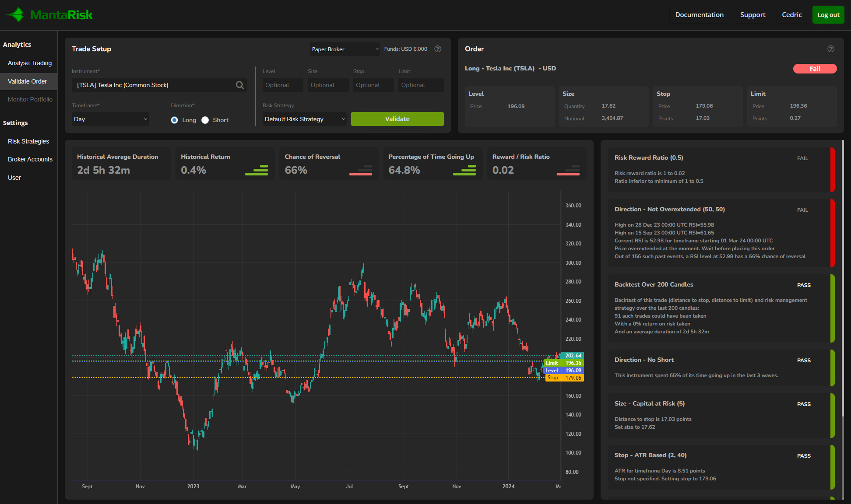Open the Default Risk Strategy dropdown
Viewport: 851px width, 504px height.
(305, 119)
